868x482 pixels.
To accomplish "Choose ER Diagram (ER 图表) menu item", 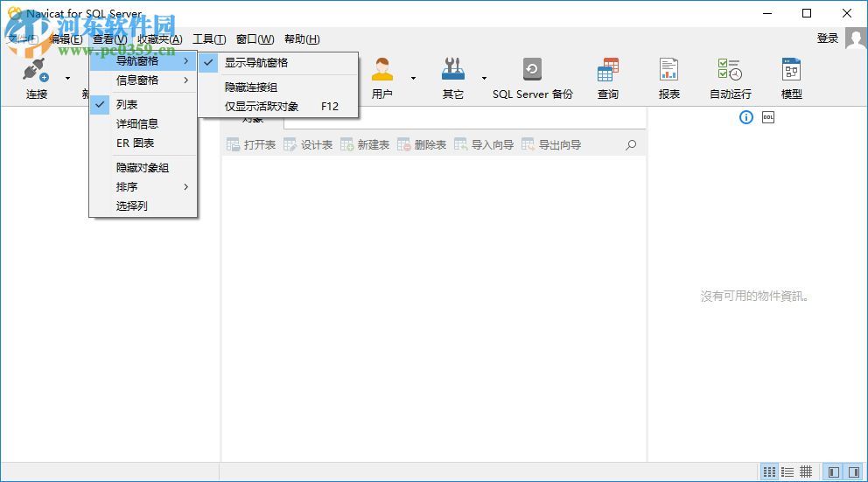I will tap(143, 143).
